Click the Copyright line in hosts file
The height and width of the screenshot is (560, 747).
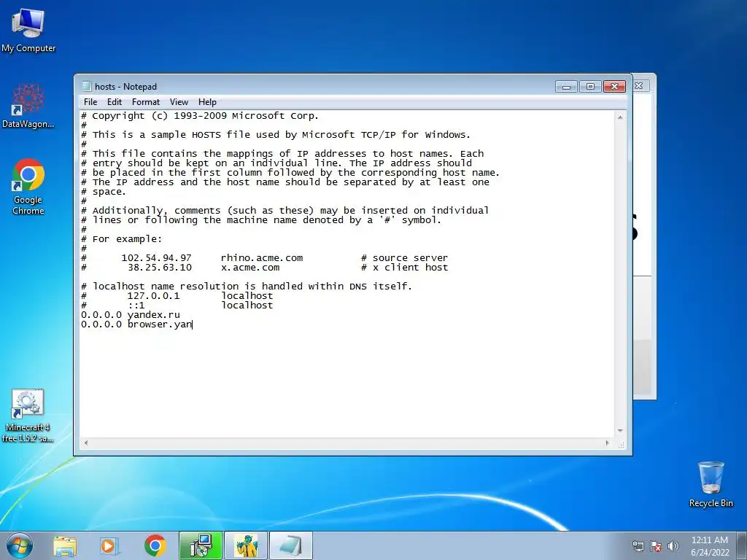coord(200,116)
